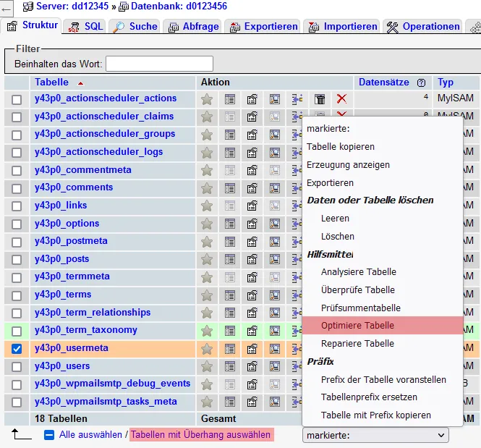Choose 'Optimiere Tabelle' from the menu
Viewport: 481px width, 448px height.
[383, 325]
